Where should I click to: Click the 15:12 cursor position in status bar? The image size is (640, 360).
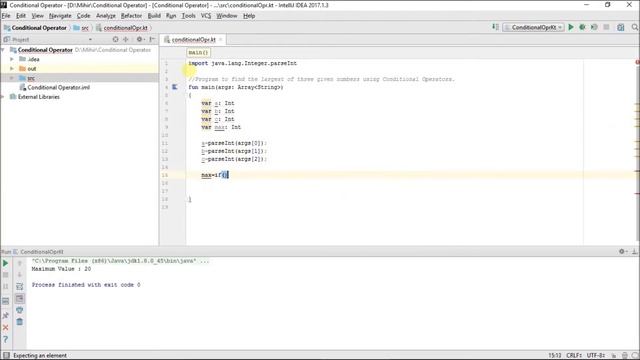coord(555,356)
